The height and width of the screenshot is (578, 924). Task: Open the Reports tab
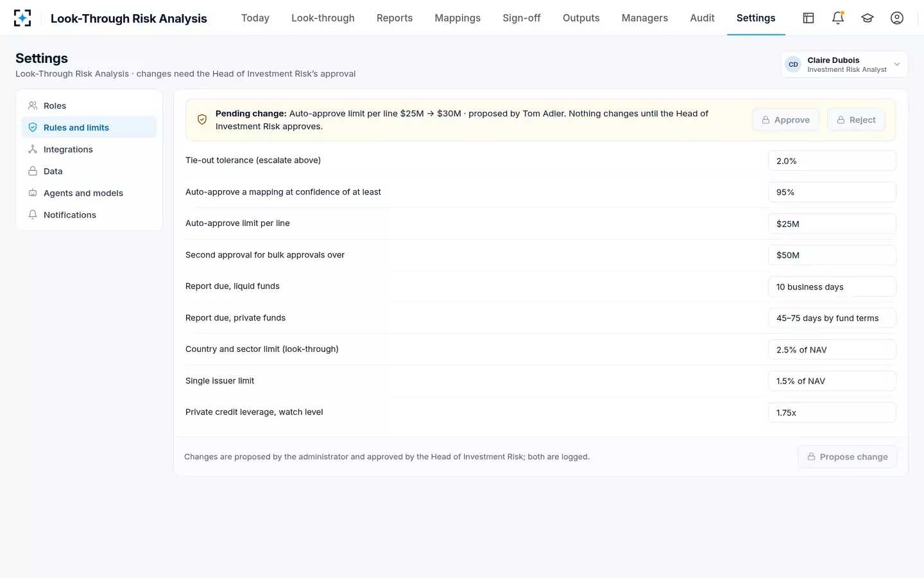click(395, 18)
